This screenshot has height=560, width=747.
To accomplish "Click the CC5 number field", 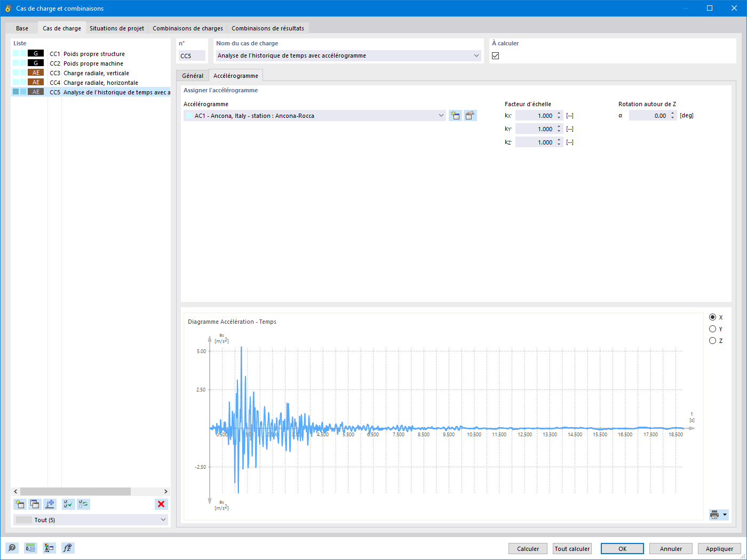I will [192, 55].
